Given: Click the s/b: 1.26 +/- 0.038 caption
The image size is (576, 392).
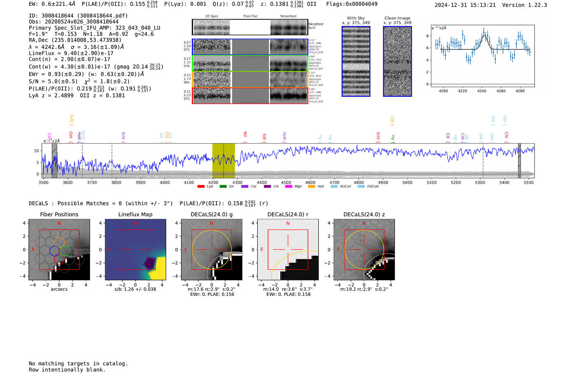Looking at the screenshot, I should click(x=135, y=289).
